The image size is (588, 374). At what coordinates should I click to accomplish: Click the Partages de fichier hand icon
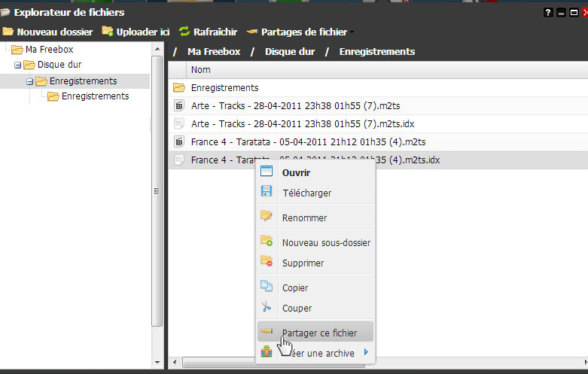coord(252,32)
